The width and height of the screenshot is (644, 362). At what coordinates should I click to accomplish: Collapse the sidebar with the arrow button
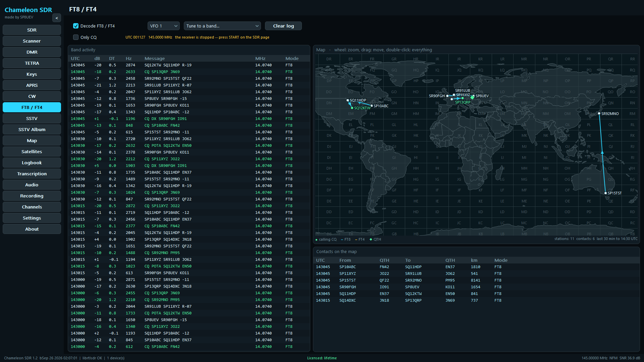(x=57, y=18)
